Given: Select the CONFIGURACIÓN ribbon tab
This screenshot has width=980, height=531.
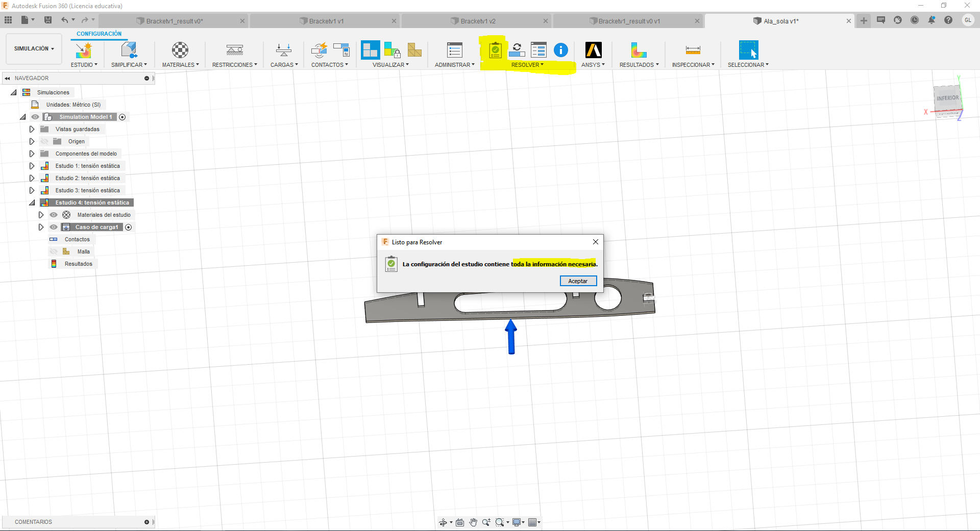Looking at the screenshot, I should 99,34.
